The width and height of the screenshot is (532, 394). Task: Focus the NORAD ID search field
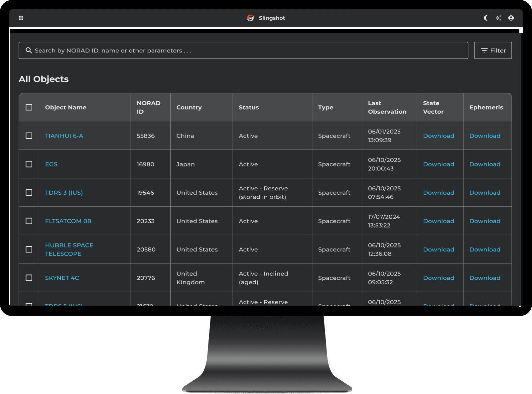(243, 50)
